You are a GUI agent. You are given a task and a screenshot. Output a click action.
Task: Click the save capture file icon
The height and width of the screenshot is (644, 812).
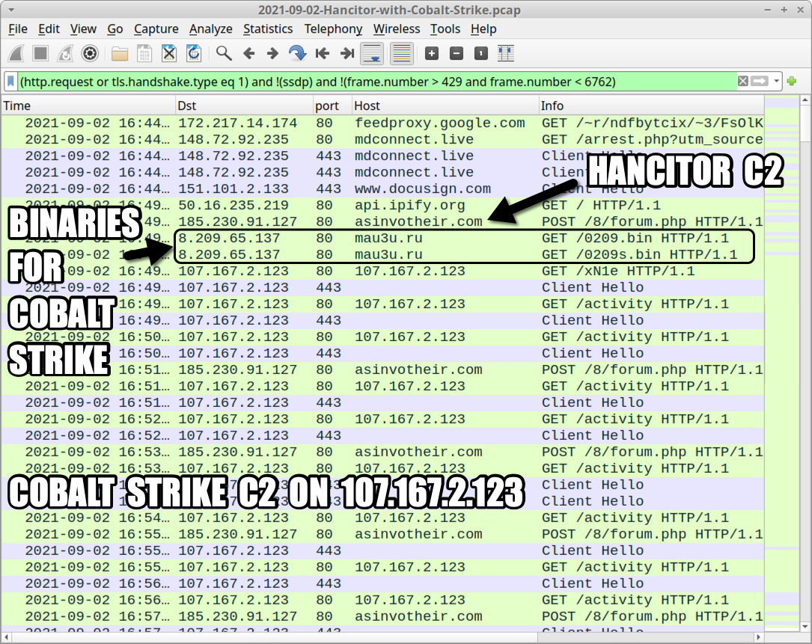[x=144, y=53]
